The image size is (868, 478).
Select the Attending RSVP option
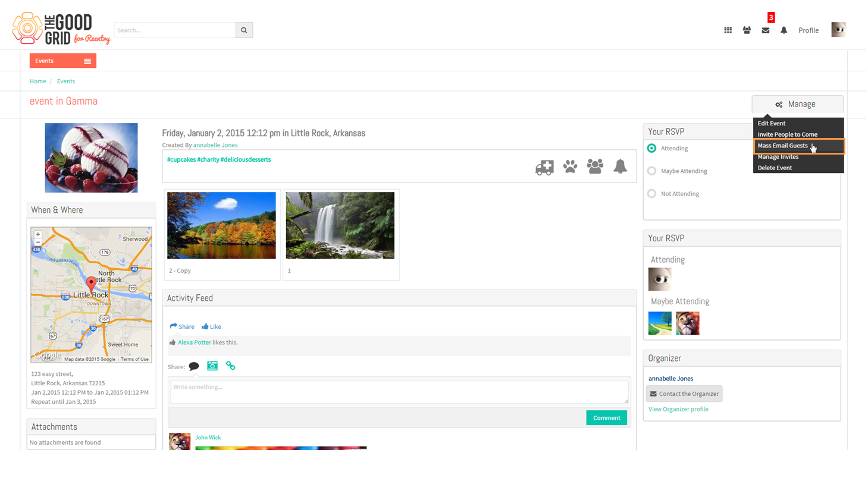[x=652, y=148]
